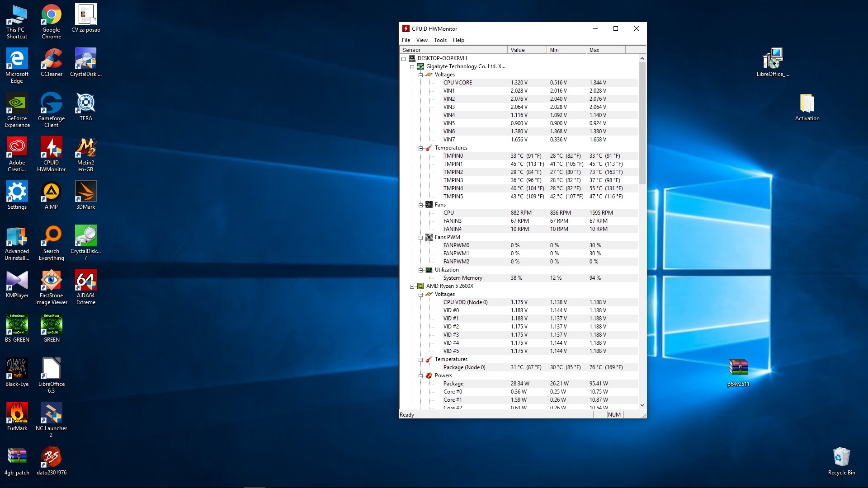Collapse the Powers section
Viewport: 868px width, 488px height.
[421, 375]
